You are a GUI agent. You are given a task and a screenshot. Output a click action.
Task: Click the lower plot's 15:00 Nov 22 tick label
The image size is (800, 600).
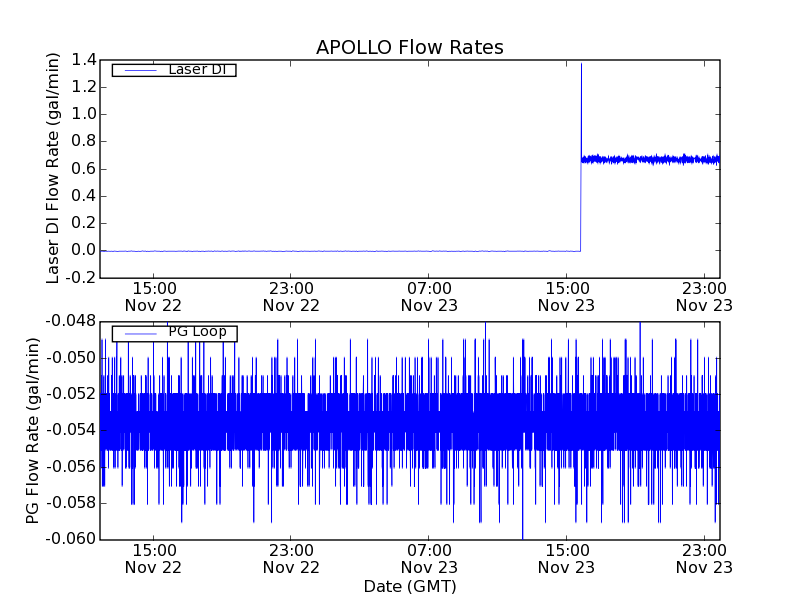point(153,558)
